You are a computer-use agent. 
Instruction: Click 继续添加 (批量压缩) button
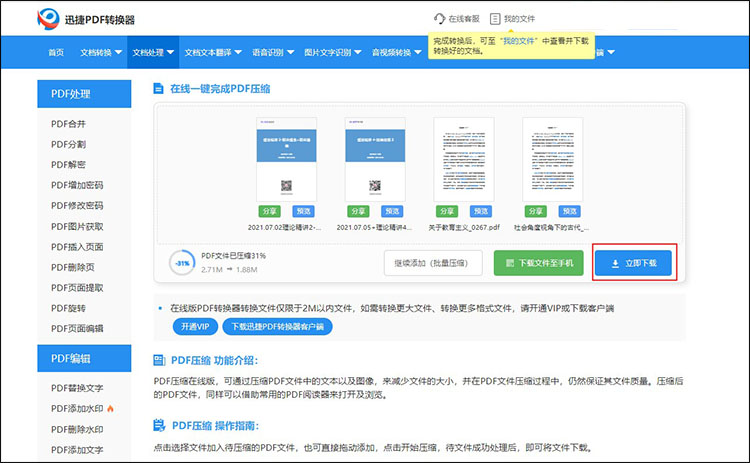[x=433, y=263]
